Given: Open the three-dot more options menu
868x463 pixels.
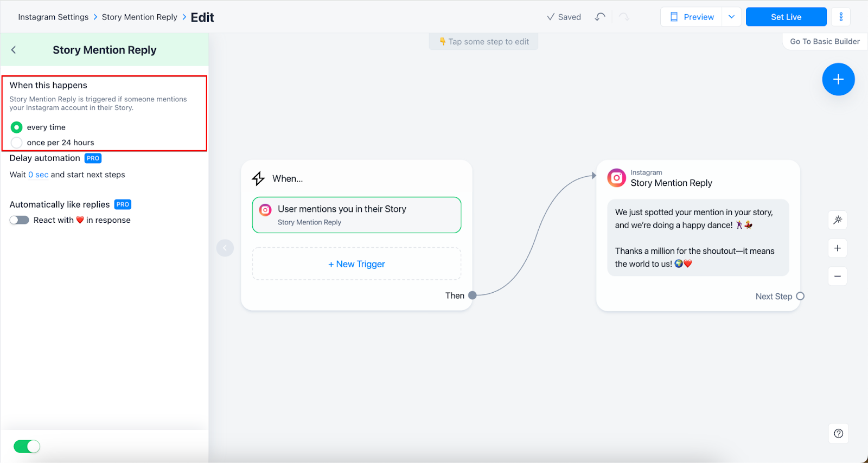Looking at the screenshot, I should pos(841,17).
